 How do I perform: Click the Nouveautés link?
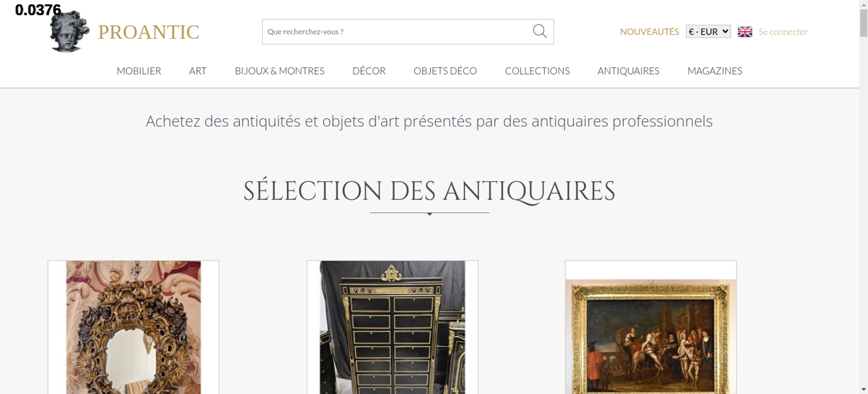[649, 32]
